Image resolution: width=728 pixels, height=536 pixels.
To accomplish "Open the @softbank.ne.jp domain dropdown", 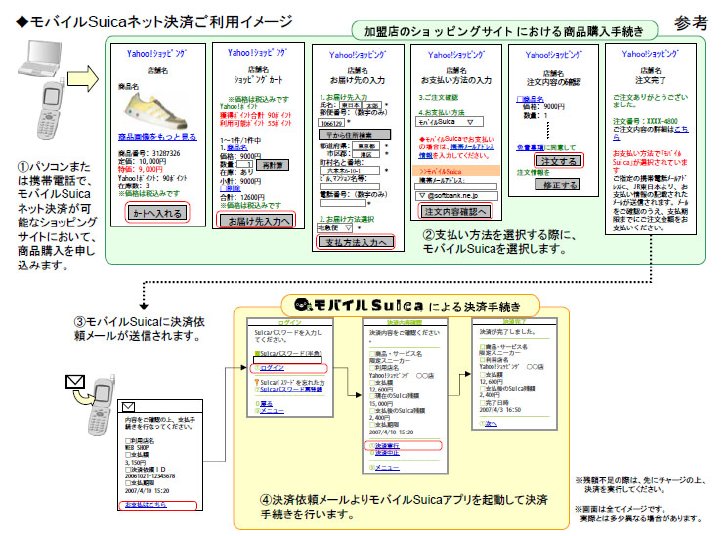I will click(455, 196).
